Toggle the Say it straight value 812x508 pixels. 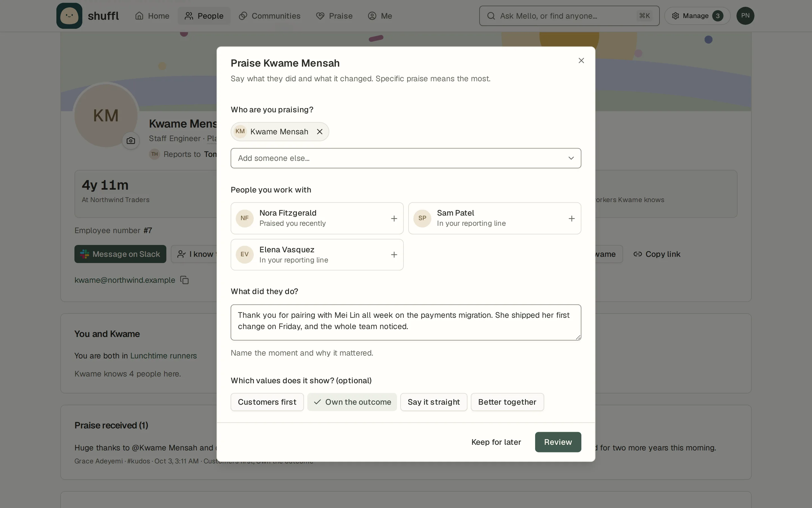pyautogui.click(x=434, y=402)
